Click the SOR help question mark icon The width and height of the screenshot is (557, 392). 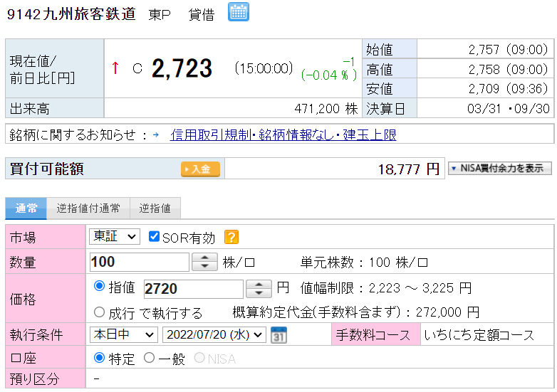pos(231,238)
